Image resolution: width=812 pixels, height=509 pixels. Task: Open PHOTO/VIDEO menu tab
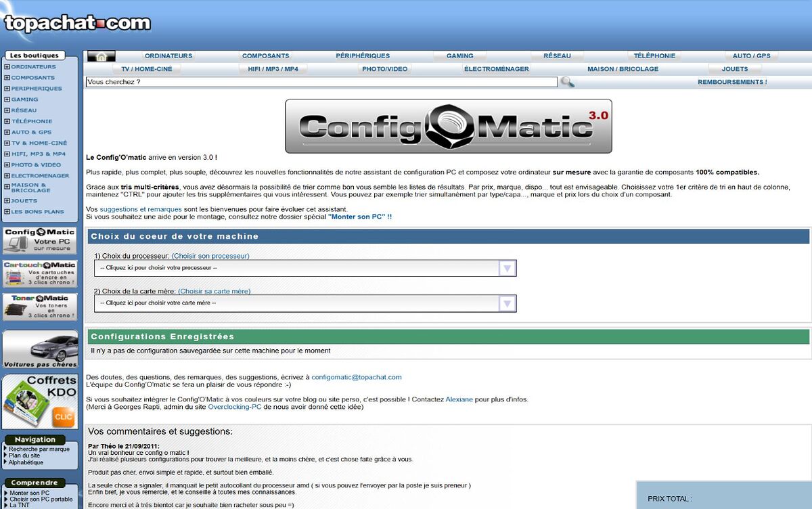point(384,69)
